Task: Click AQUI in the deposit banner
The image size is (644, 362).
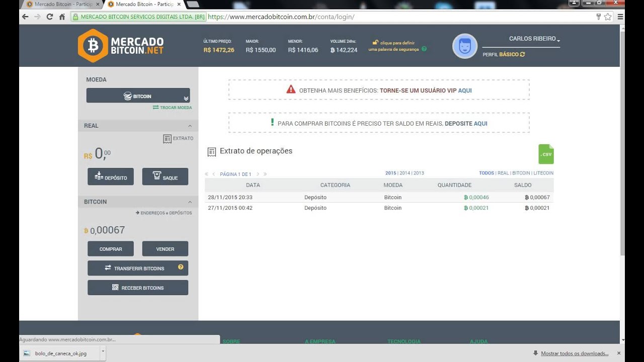Action: (x=480, y=123)
